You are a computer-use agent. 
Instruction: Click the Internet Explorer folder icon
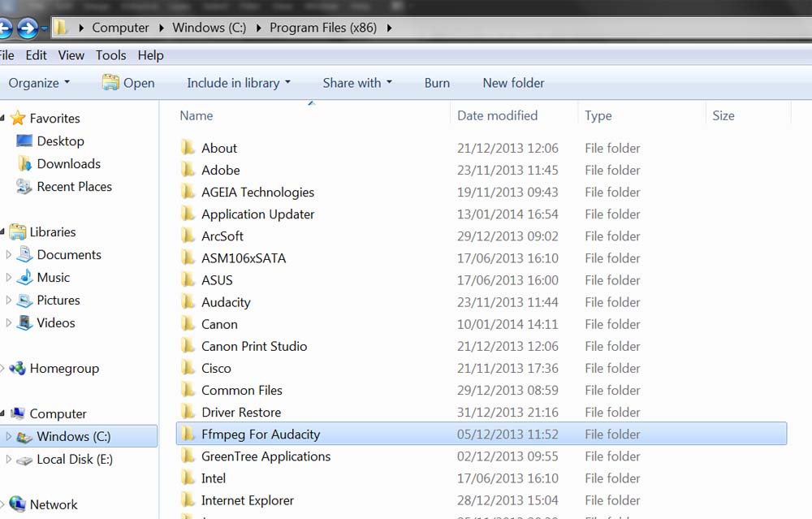click(x=188, y=500)
